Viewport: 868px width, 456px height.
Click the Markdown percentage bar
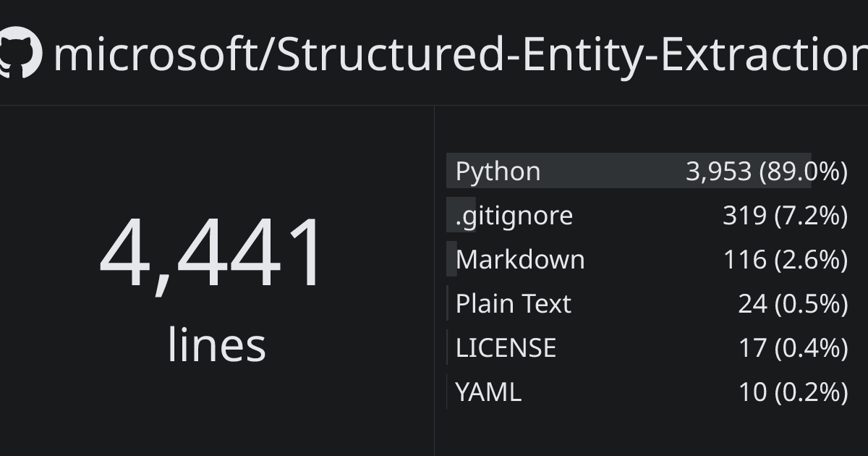[x=450, y=260]
